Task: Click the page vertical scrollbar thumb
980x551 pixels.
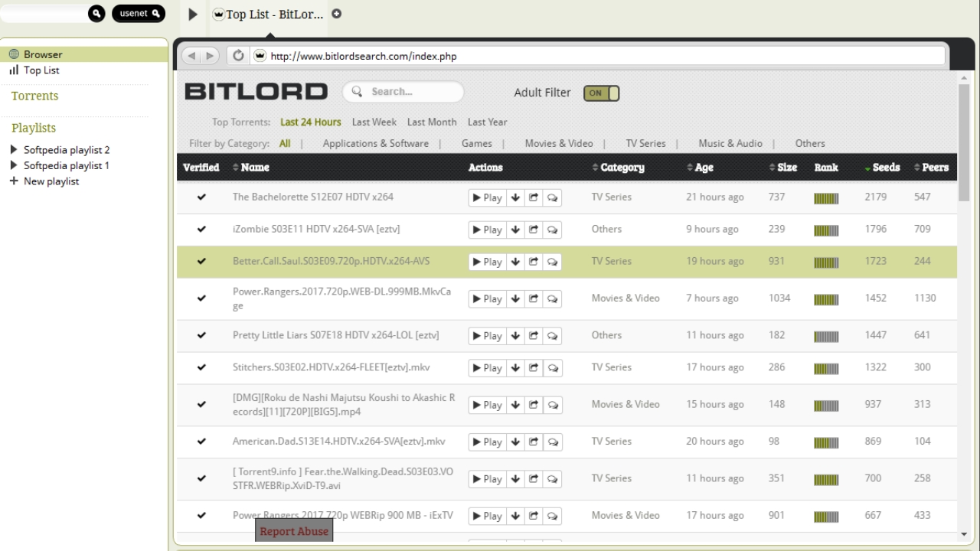Action: 964,143
